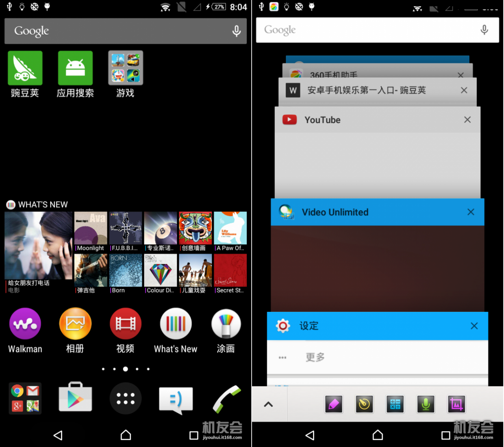Check the Wi-Fi status icon on left screen
Viewport: 504px width, 447px height.
pos(165,7)
